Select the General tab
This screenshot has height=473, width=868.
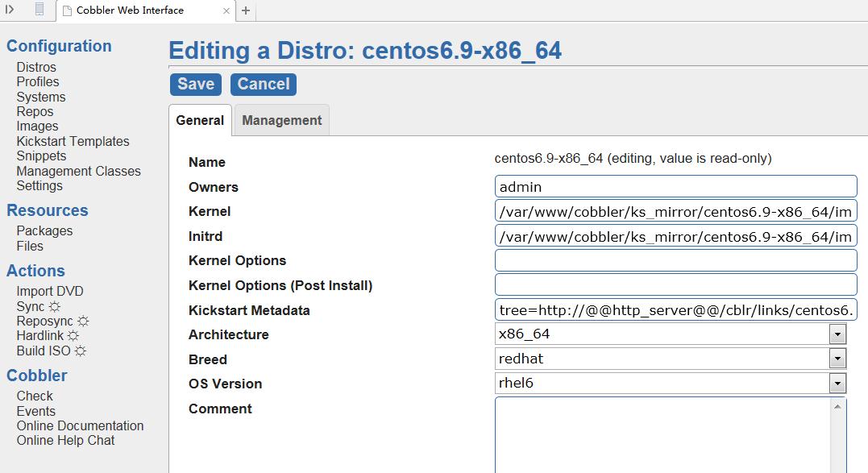pyautogui.click(x=200, y=120)
